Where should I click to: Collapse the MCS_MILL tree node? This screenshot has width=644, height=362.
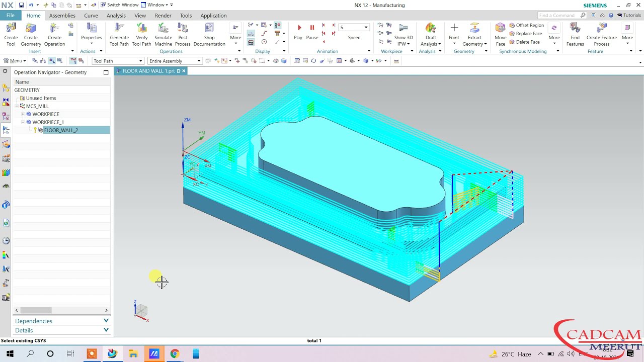pos(17,106)
